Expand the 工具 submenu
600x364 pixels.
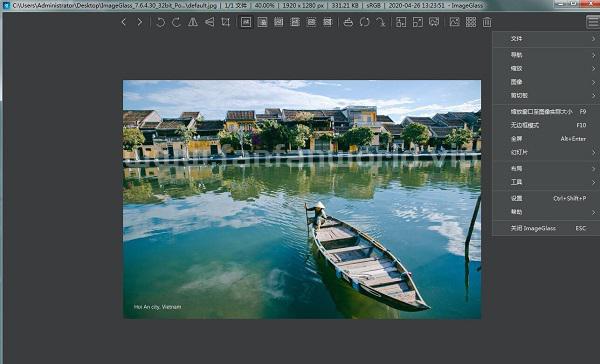[546, 182]
